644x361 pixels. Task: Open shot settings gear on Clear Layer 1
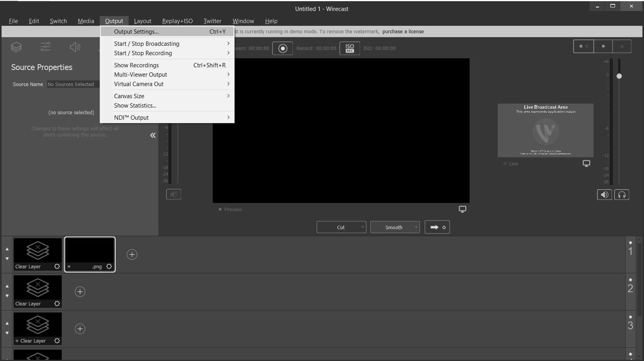(x=57, y=266)
